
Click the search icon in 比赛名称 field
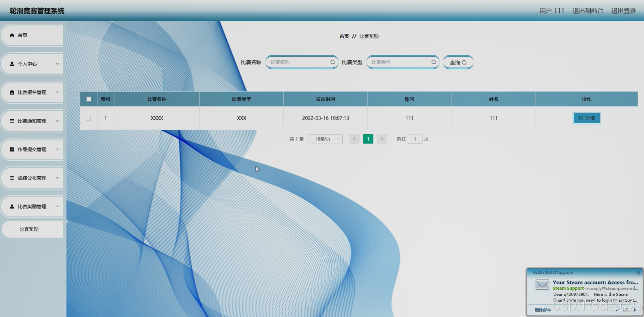(332, 62)
